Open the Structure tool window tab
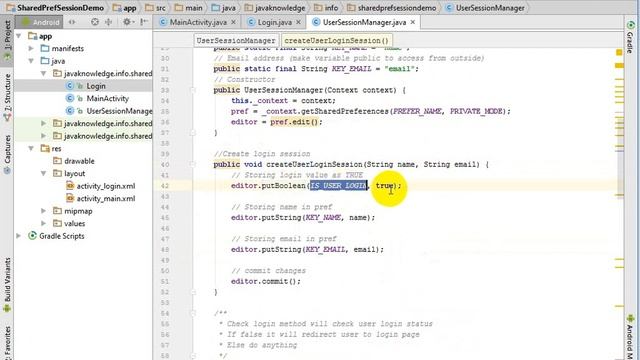 click(x=7, y=97)
